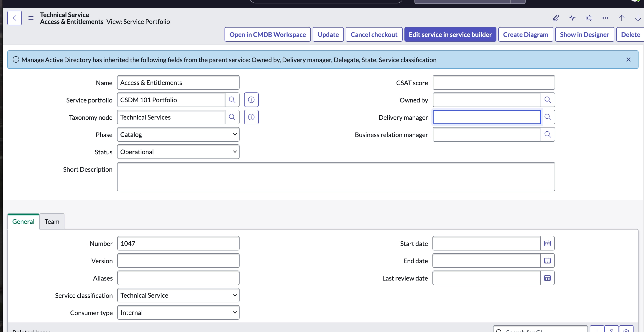Look up Owned by user with magnifier
Image resolution: width=644 pixels, height=332 pixels.
click(548, 100)
